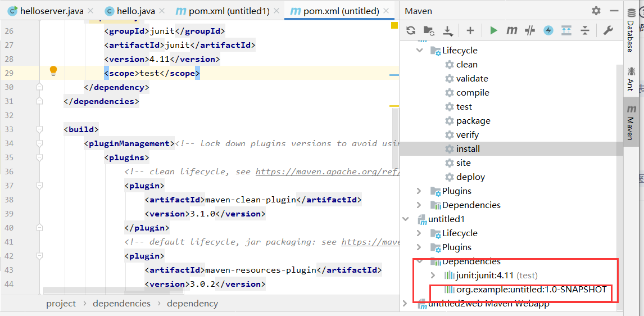
Task: Collapse Dependencies under untitled1
Action: click(x=419, y=261)
